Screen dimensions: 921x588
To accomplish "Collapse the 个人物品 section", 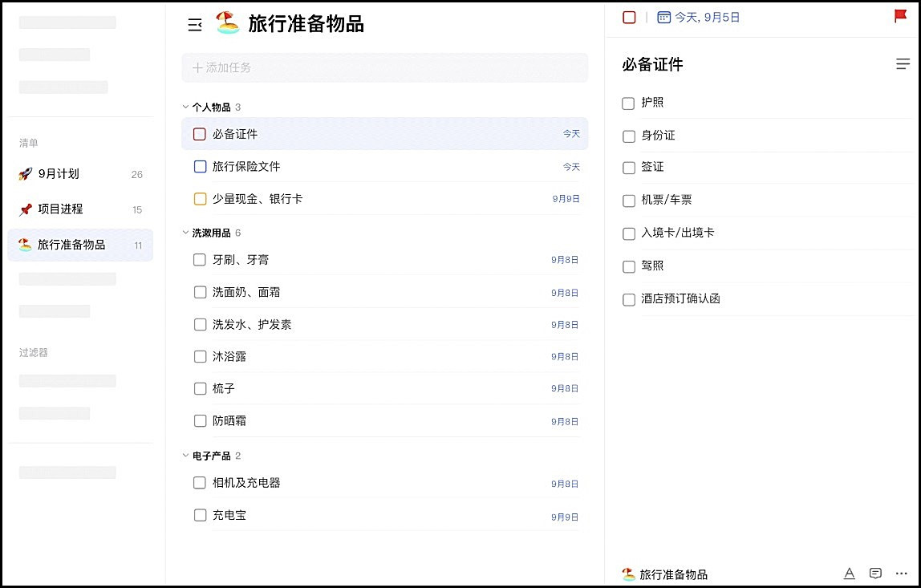I will 185,107.
